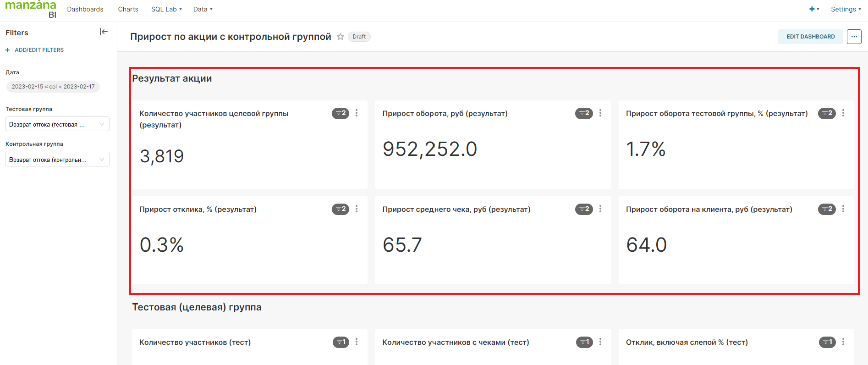Open kebab menu on Прирост оборота на клиента

click(x=843, y=209)
